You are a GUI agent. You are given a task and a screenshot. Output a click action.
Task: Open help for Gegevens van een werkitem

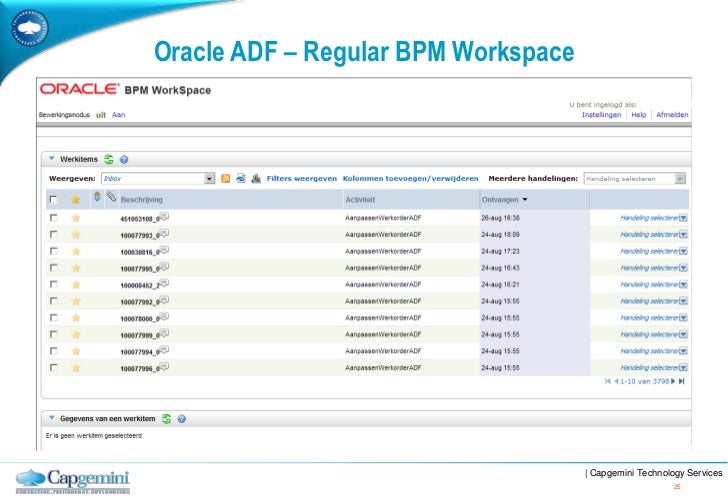(182, 419)
